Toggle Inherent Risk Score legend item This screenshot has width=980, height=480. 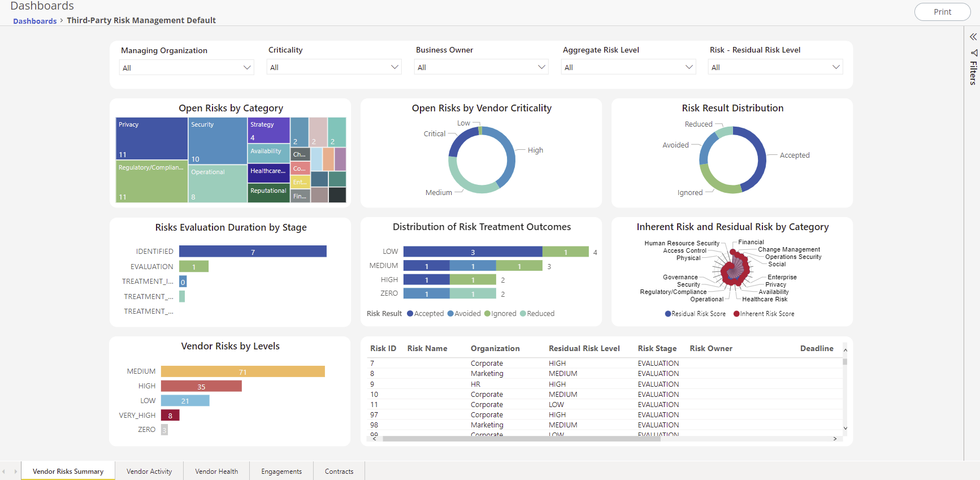(x=764, y=314)
